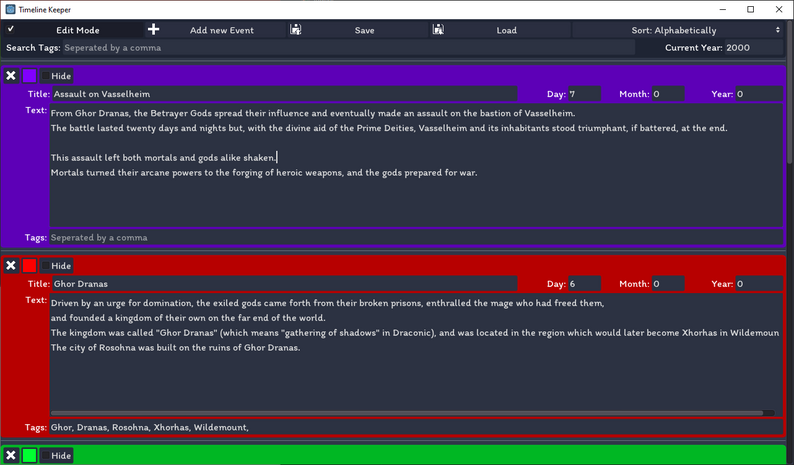This screenshot has height=465, width=794.
Task: Toggle Hide on the green event
Action: coord(56,455)
